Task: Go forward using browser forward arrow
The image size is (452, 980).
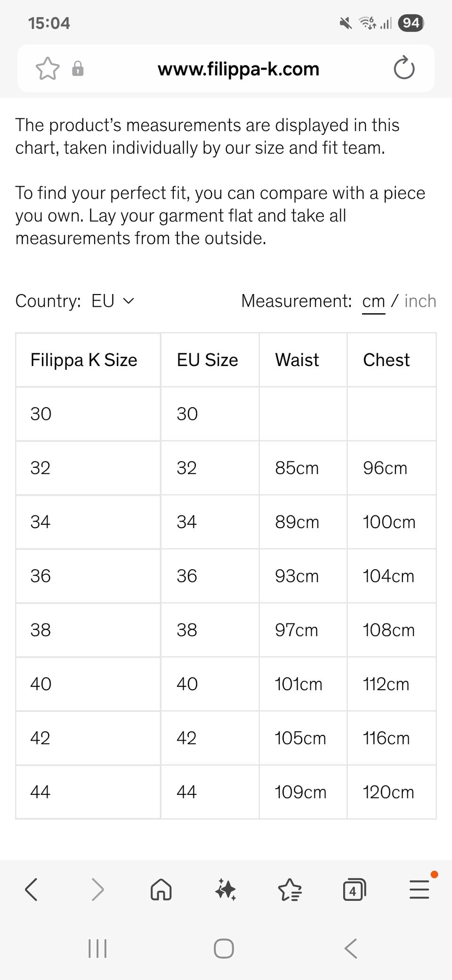Action: click(x=97, y=890)
